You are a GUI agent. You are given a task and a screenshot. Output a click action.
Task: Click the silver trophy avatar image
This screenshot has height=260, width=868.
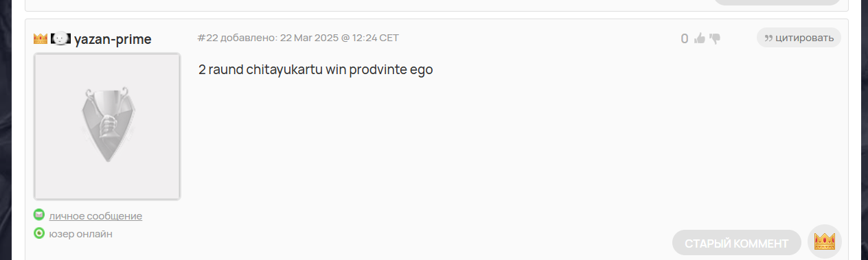(x=107, y=126)
